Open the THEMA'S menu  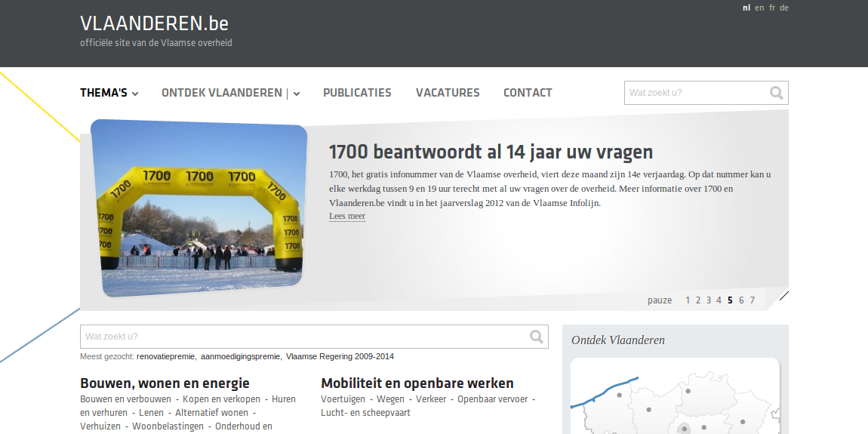[x=103, y=92]
